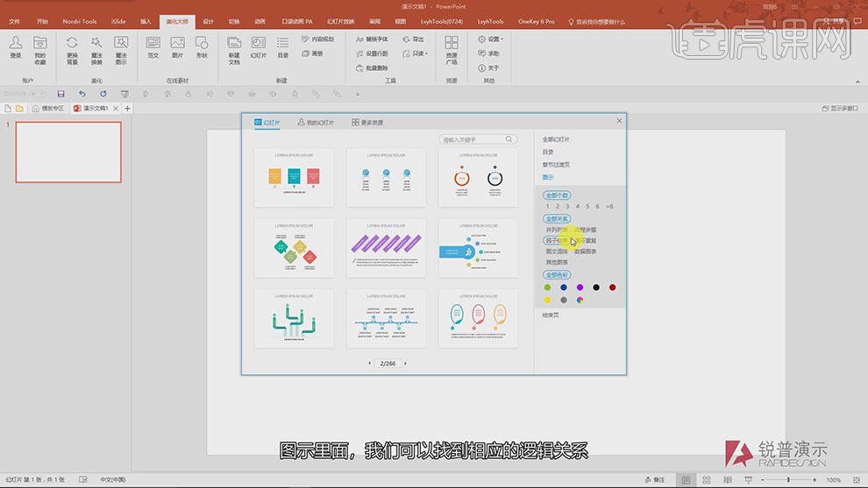The height and width of the screenshot is (488, 868).
Task: Select the 全部个数 filter pill
Action: coord(557,194)
